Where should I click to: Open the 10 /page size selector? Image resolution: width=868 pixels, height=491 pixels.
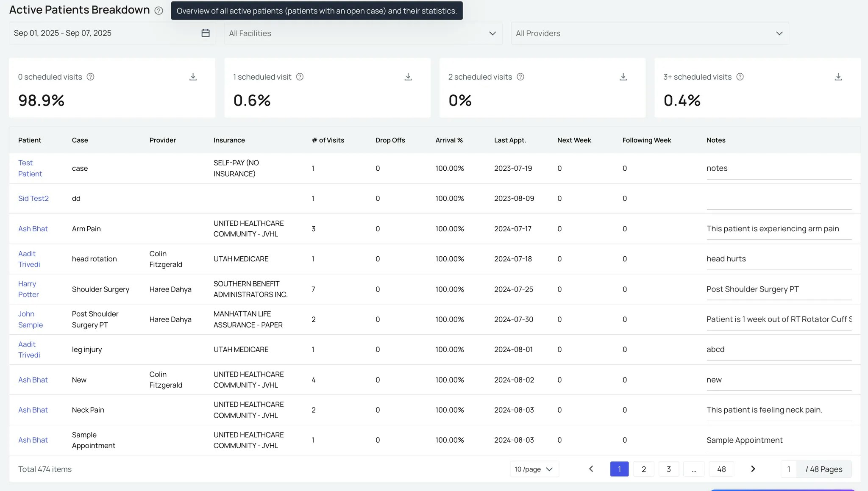coord(534,469)
